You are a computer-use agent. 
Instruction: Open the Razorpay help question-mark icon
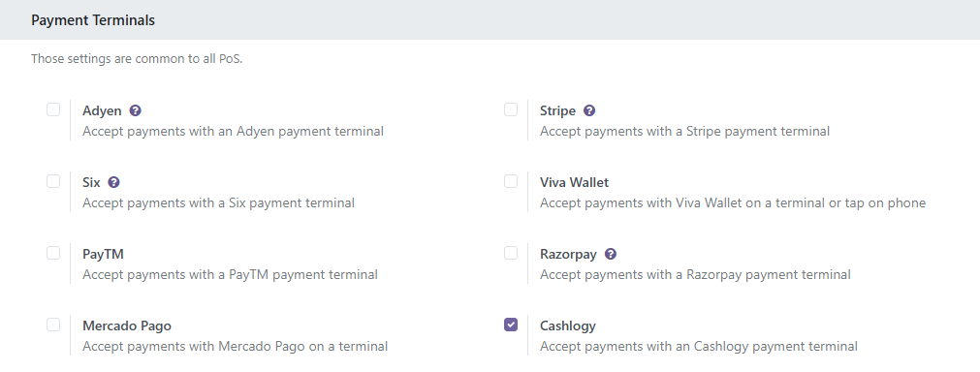[x=612, y=254]
